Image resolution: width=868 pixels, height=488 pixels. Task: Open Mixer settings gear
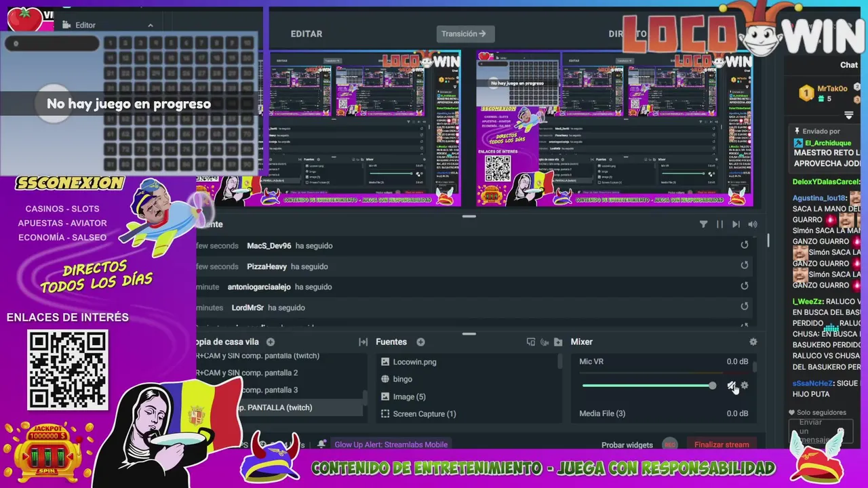753,342
